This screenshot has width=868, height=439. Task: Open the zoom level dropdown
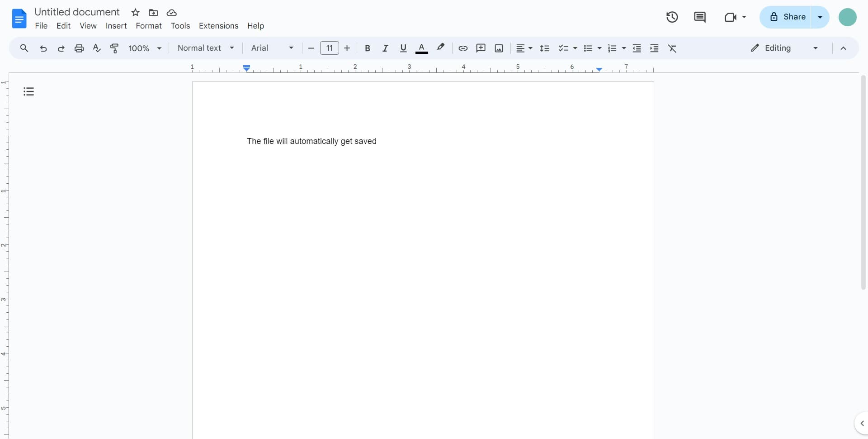click(x=145, y=48)
